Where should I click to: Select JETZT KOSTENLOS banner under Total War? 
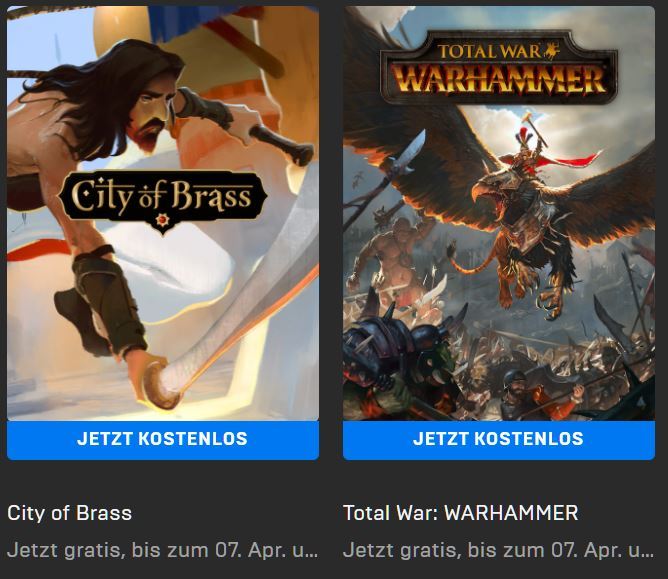point(499,440)
